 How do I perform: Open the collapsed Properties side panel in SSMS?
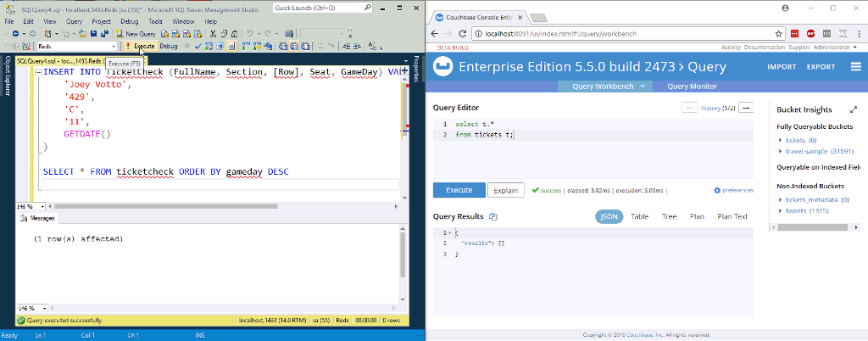click(415, 70)
